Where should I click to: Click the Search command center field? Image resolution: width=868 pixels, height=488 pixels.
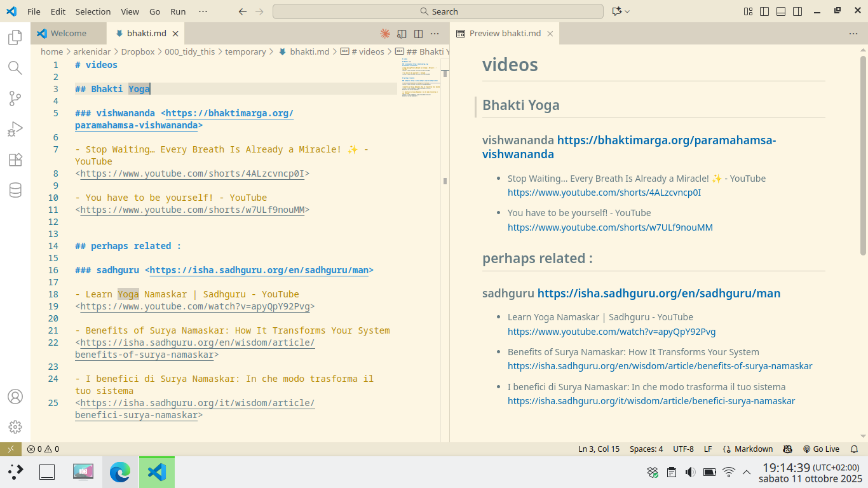pos(438,11)
